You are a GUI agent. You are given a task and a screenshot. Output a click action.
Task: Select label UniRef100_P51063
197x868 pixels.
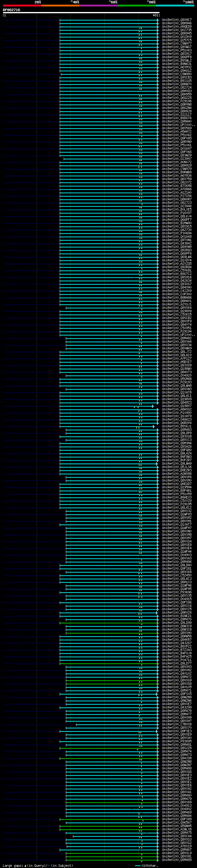click(x=177, y=50)
